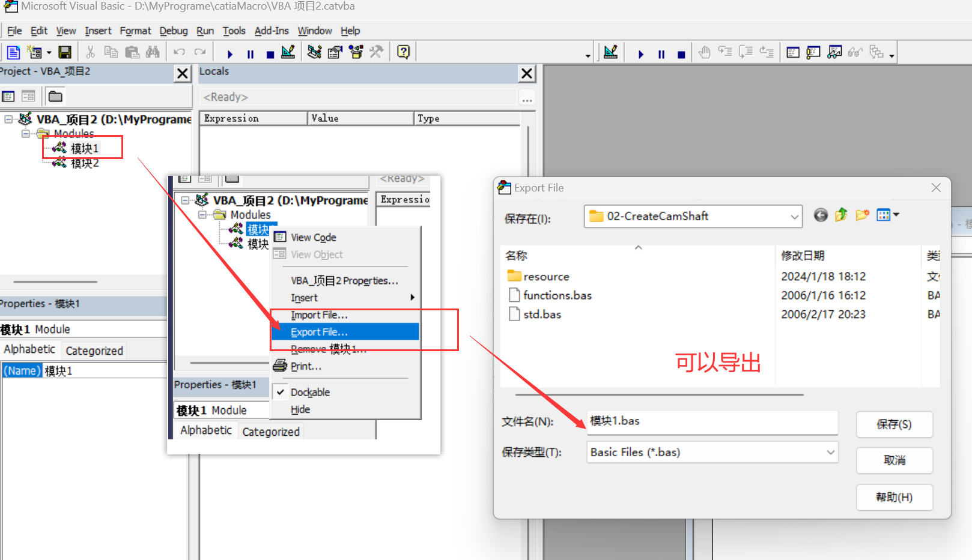
Task: Click the Undo arrow icon
Action: (179, 52)
